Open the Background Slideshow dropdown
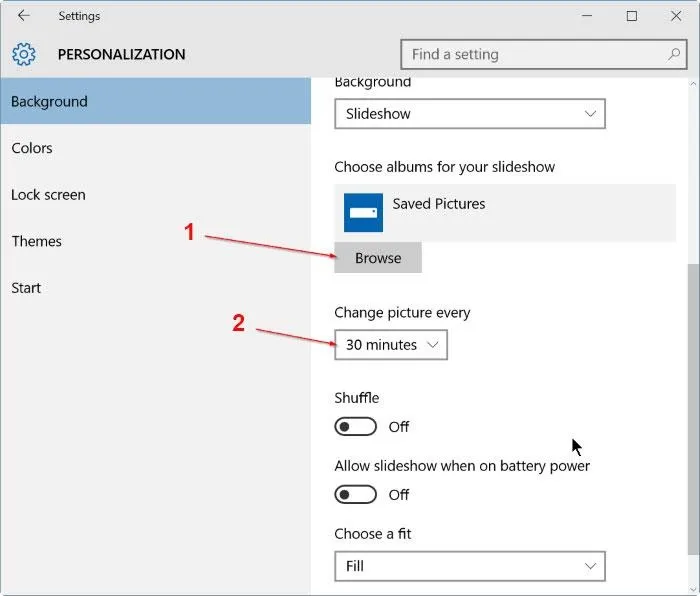This screenshot has height=596, width=700. [470, 114]
